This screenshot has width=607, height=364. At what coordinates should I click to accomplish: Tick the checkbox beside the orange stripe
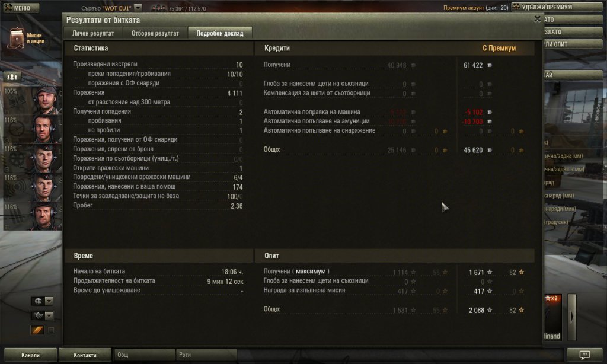(x=51, y=330)
